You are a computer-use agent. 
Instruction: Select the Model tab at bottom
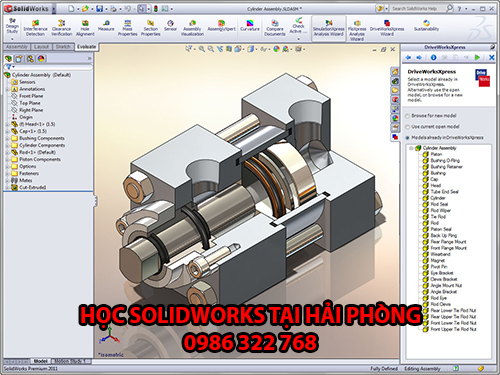[x=40, y=361]
